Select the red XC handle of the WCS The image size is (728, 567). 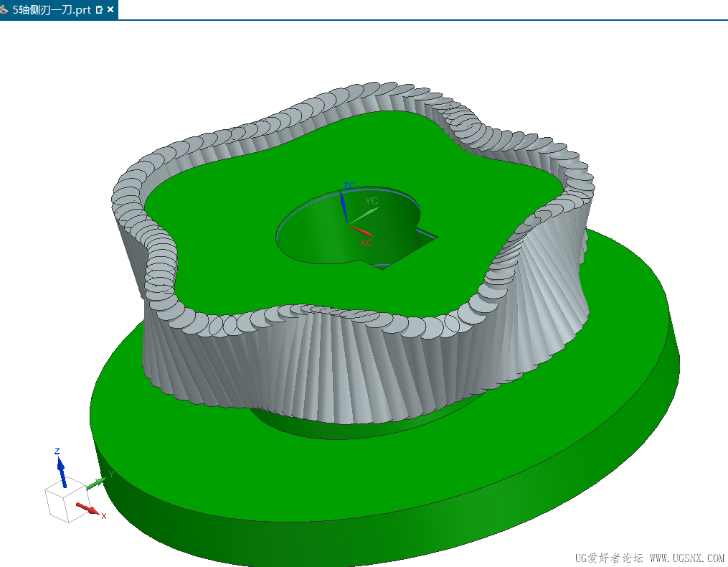point(361,230)
